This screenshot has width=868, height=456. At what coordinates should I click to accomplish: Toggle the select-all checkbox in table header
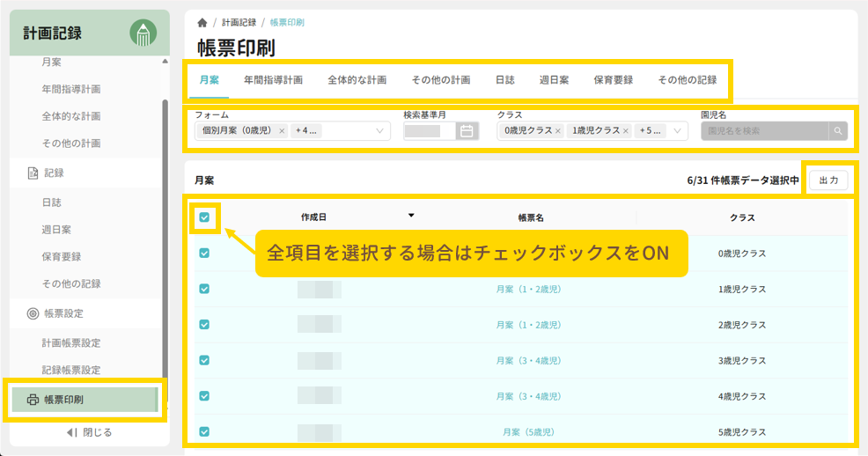click(x=204, y=217)
